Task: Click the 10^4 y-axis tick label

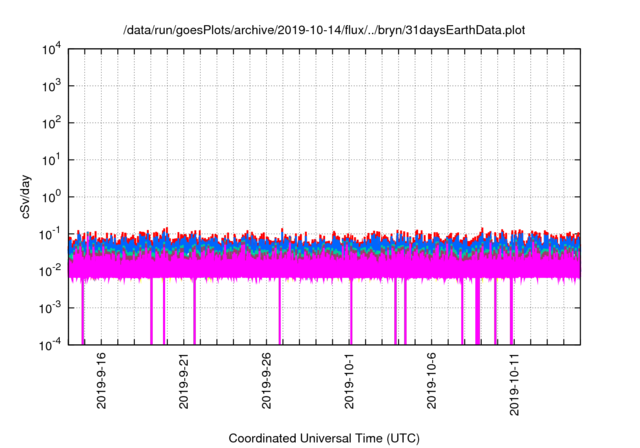Action: [x=50, y=50]
